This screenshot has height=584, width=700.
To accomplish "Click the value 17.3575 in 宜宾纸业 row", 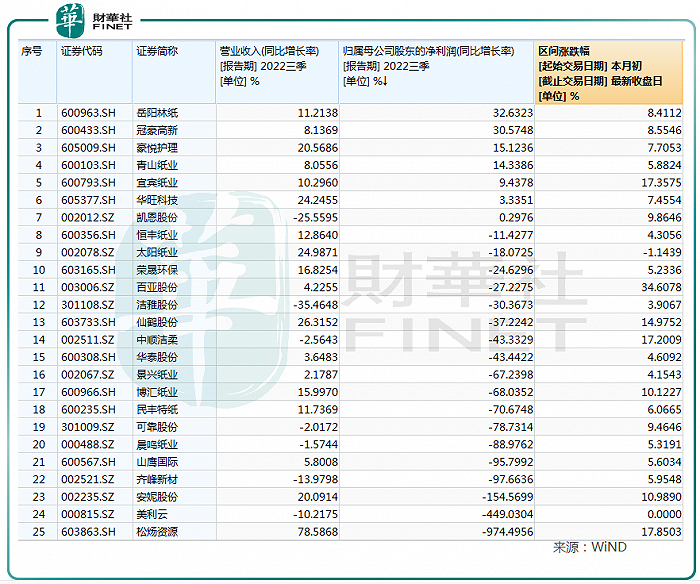I will click(x=662, y=183).
